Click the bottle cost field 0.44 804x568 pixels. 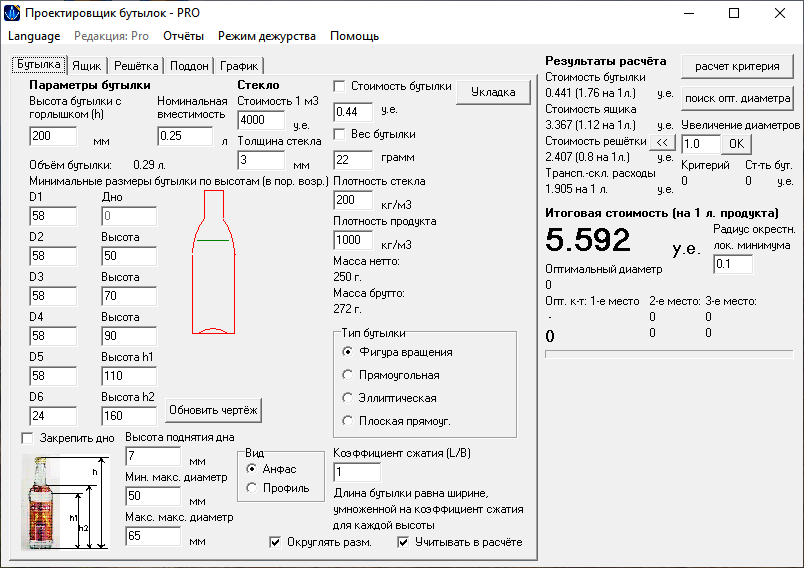(x=353, y=112)
